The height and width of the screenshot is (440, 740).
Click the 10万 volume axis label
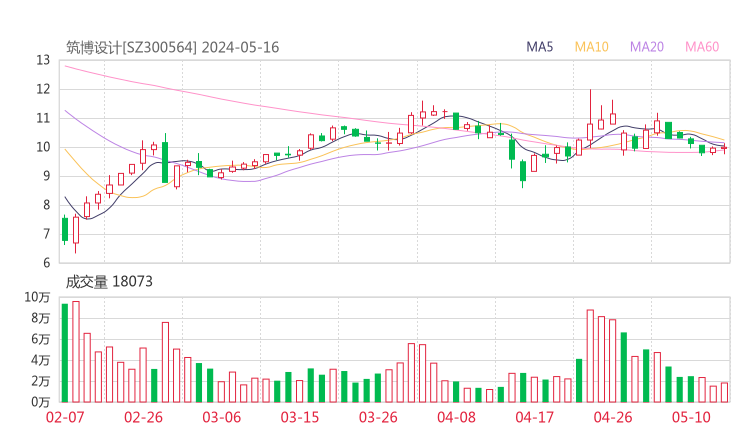(37, 297)
